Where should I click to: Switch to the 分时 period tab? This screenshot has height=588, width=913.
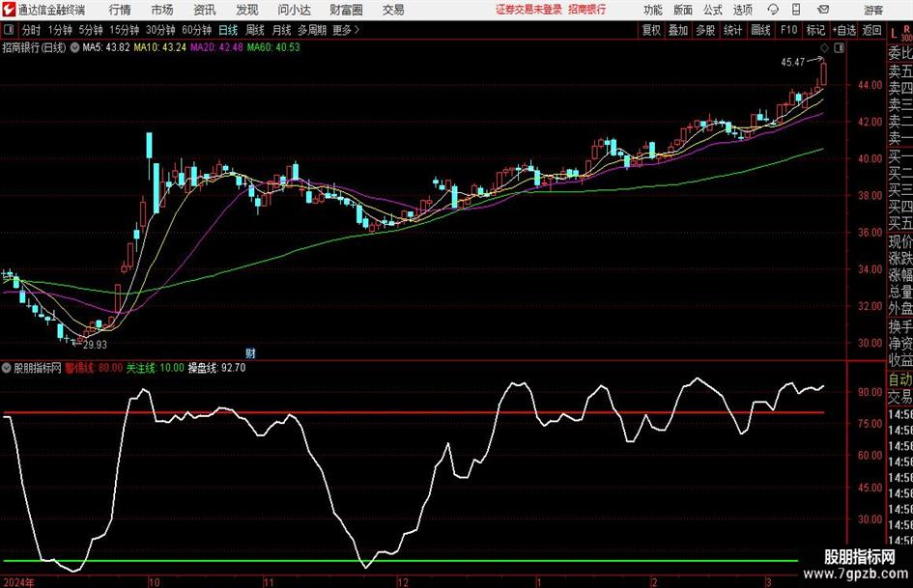[x=32, y=30]
